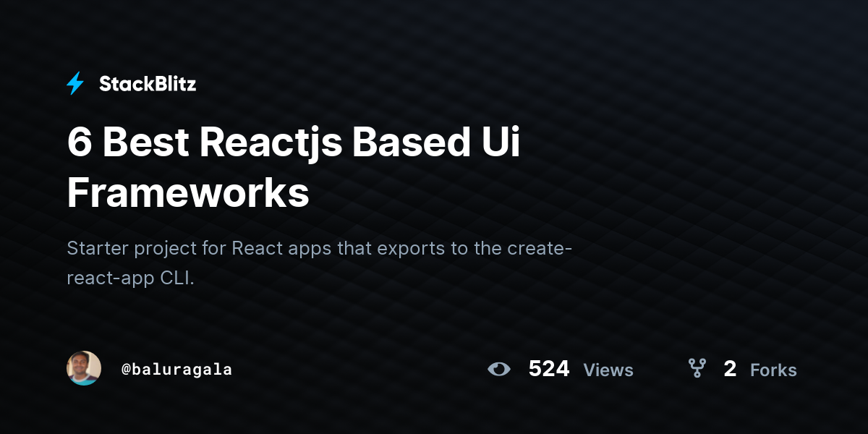868x434 pixels.
Task: Click the "Forks" label
Action: [773, 370]
